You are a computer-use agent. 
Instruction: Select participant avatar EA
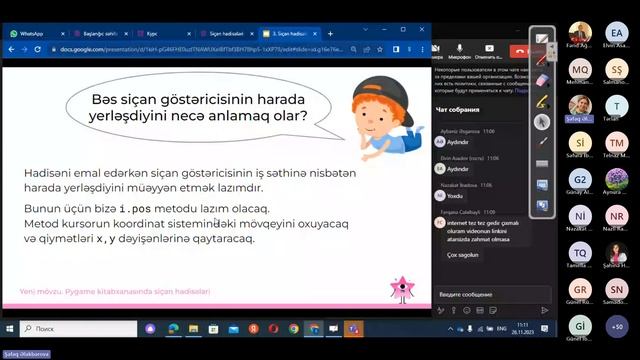617,33
